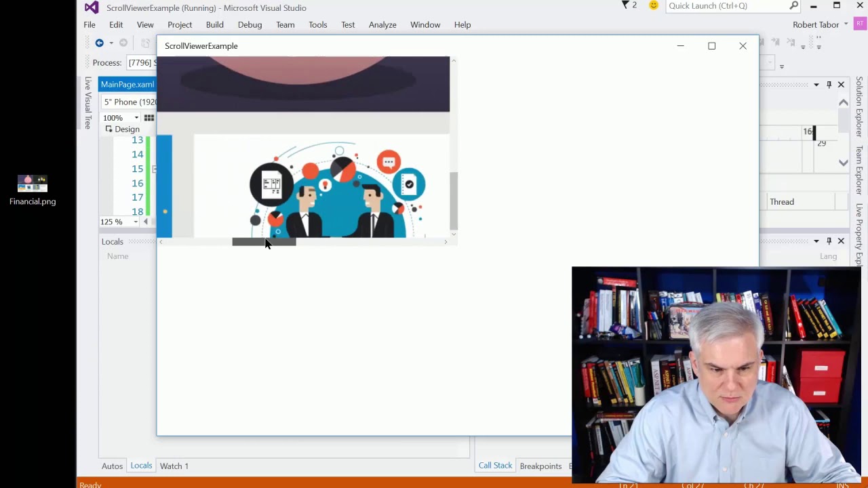Click inside the Quick Launch search field
This screenshot has width=868, height=488.
pos(726,5)
